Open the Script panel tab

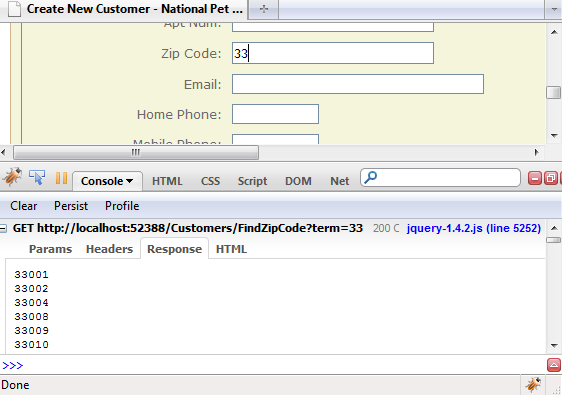(x=252, y=181)
